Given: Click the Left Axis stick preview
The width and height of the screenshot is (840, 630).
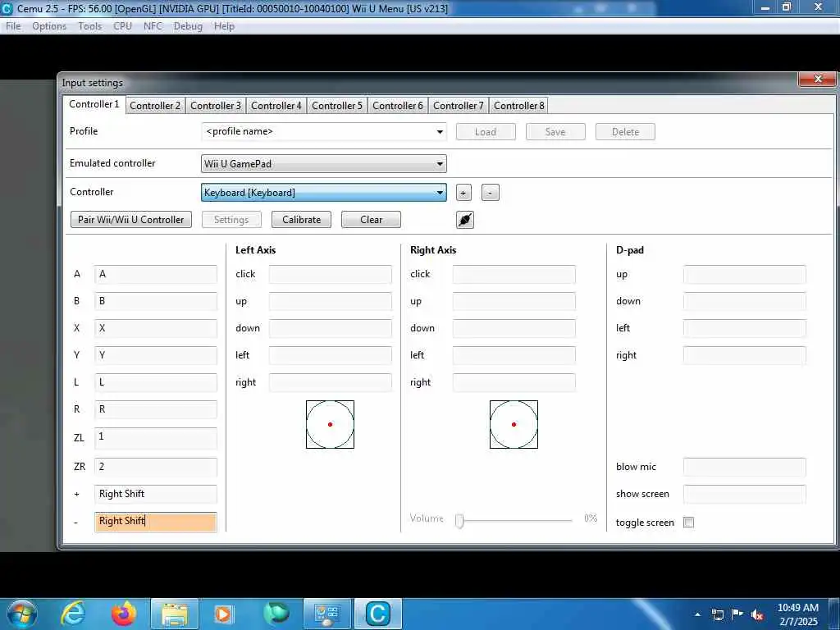Looking at the screenshot, I should coord(330,424).
